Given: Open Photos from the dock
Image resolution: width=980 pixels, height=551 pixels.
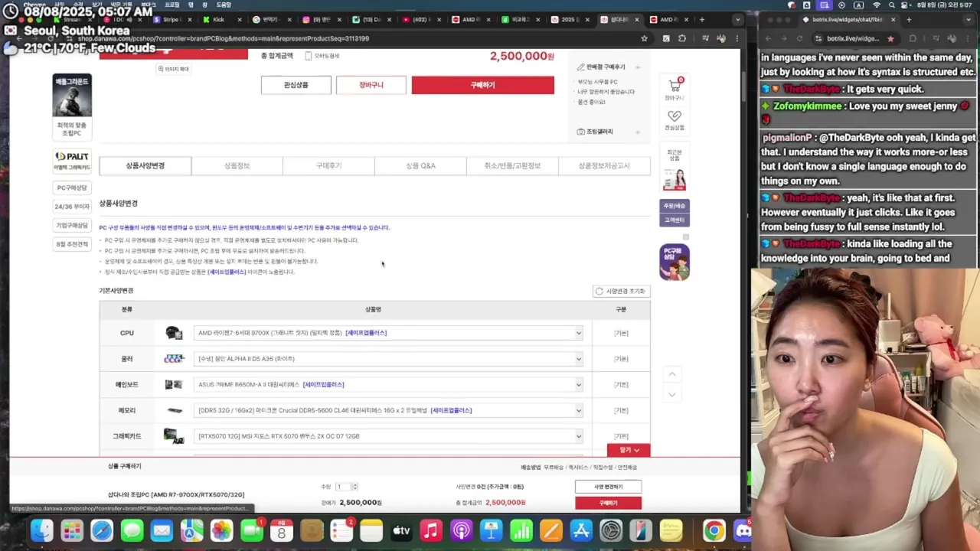Looking at the screenshot, I should pos(221,530).
